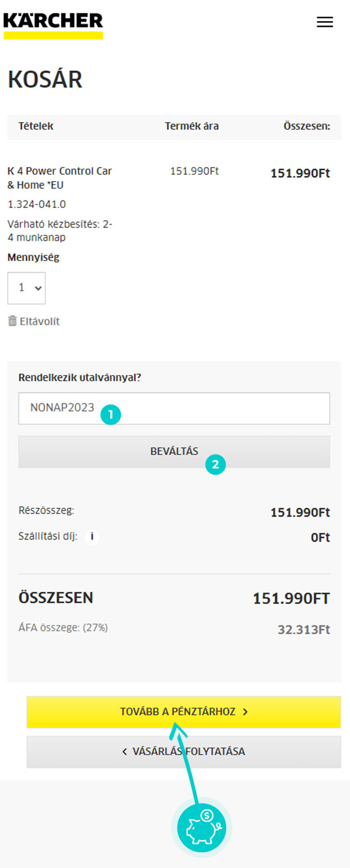The image size is (350, 868).
Task: Go back via Vásárlás folytatása
Action: 184,751
